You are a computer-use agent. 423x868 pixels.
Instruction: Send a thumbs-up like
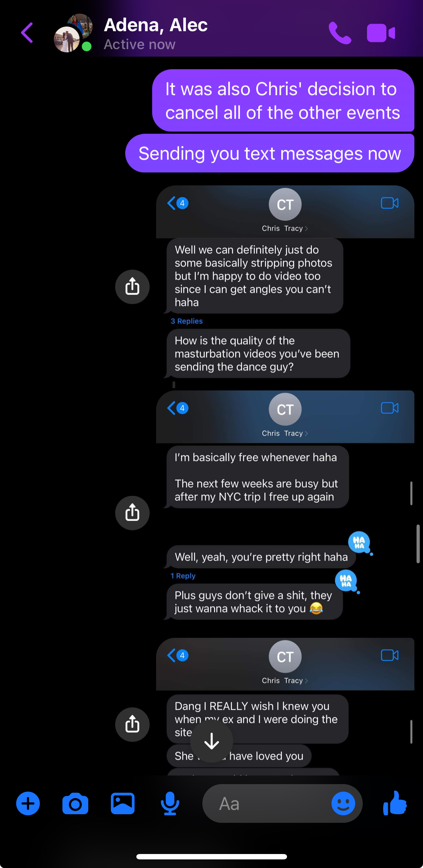point(395,803)
